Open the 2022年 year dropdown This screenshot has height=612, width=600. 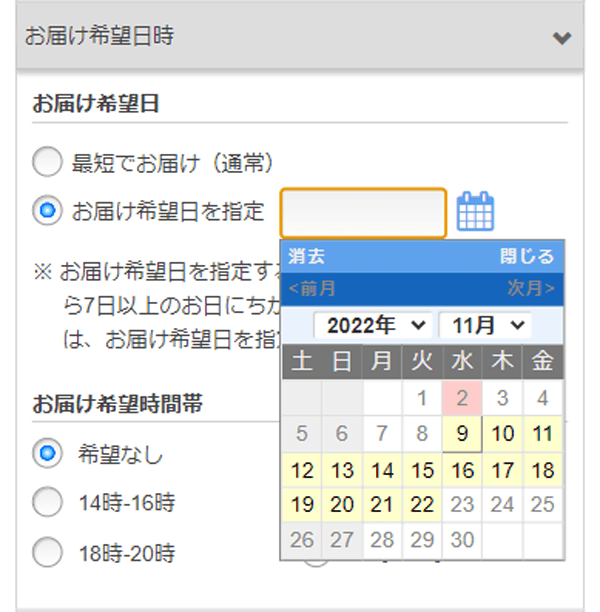pyautogui.click(x=373, y=325)
